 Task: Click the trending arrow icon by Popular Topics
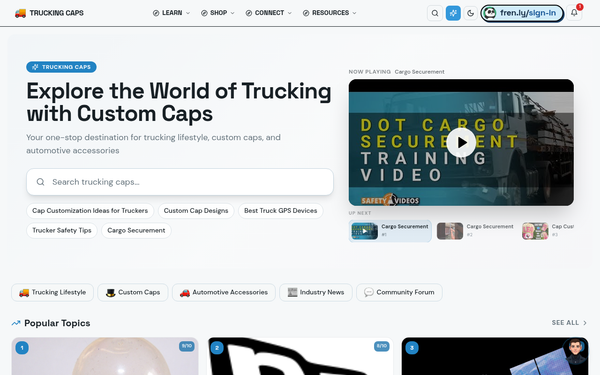16,323
